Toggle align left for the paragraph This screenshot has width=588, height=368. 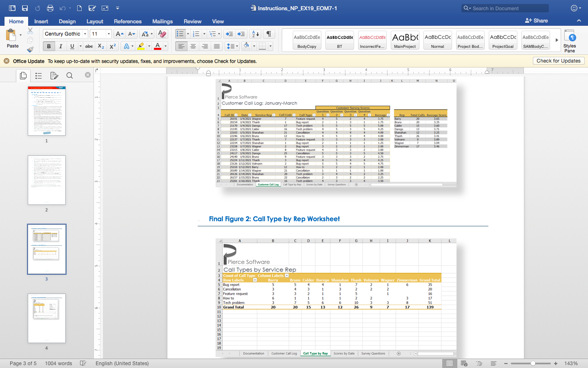click(181, 46)
